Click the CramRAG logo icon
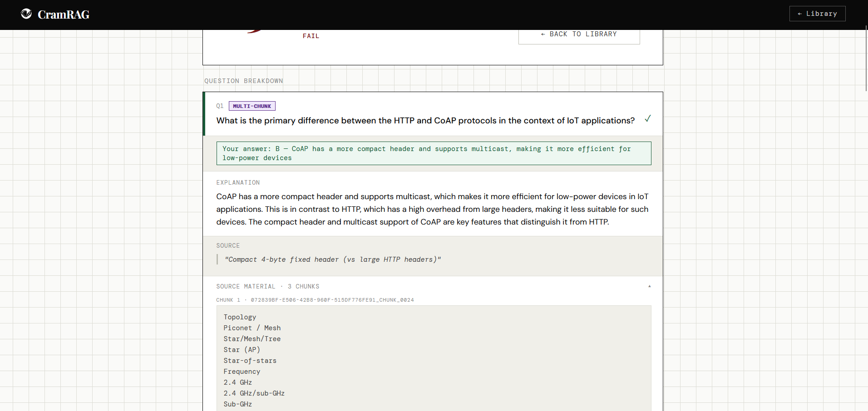Viewport: 868px width, 411px height. click(x=26, y=14)
